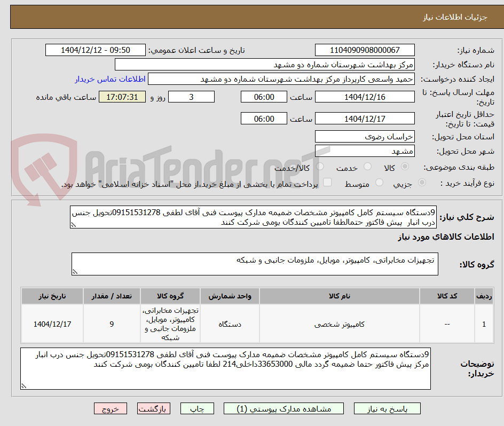Select the 'خدمت' radio button

coord(367,167)
